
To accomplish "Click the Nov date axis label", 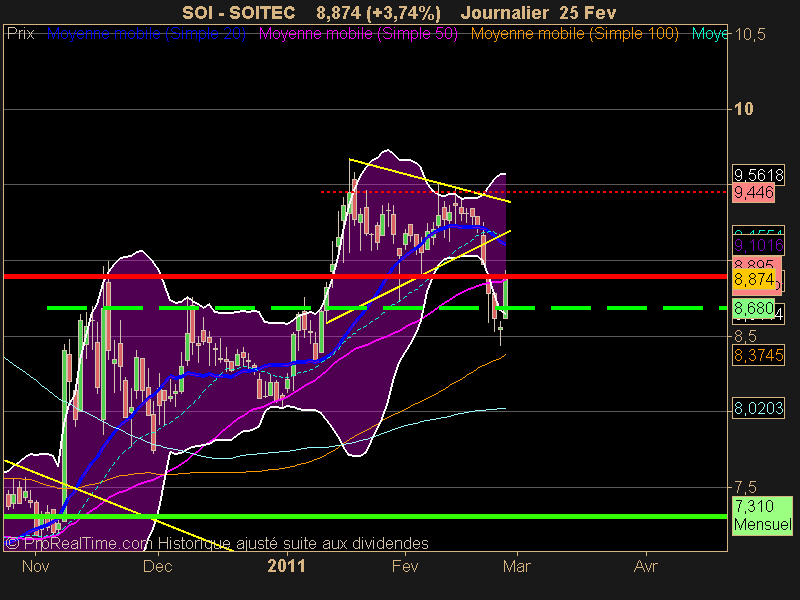I will click(36, 566).
